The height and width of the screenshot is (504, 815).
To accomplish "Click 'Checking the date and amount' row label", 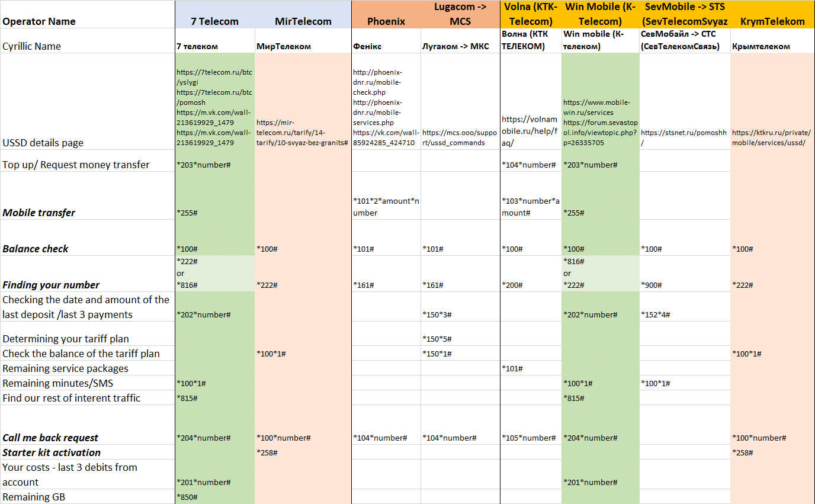I will point(87,307).
